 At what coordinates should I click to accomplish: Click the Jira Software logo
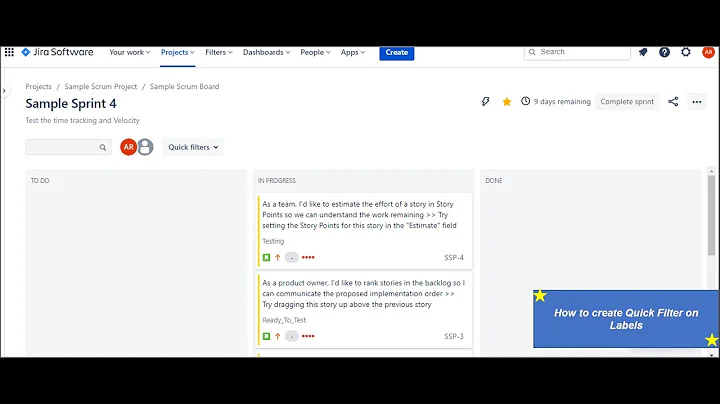(x=57, y=52)
